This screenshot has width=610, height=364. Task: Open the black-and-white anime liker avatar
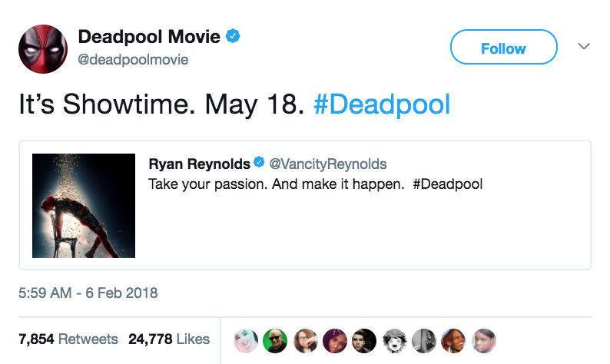click(395, 339)
